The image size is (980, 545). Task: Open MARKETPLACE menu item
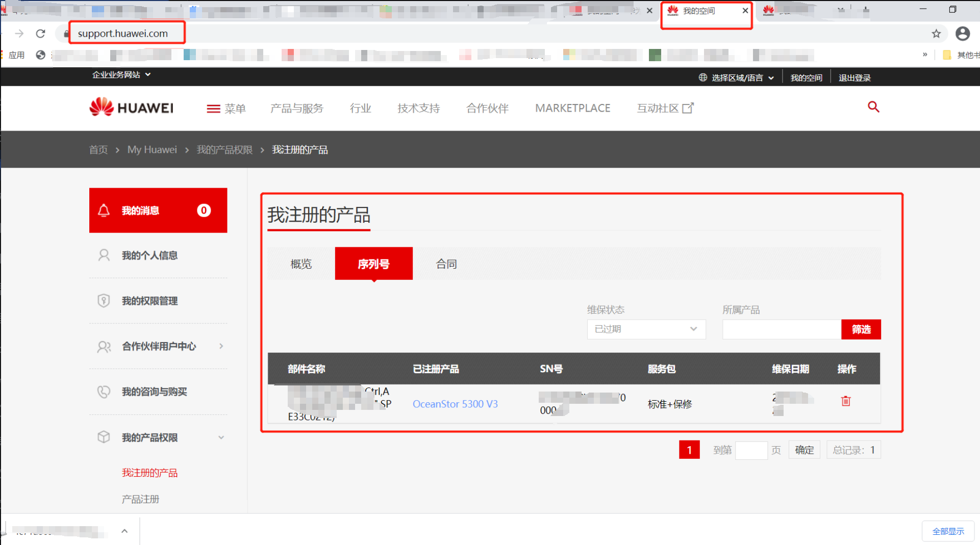click(572, 108)
